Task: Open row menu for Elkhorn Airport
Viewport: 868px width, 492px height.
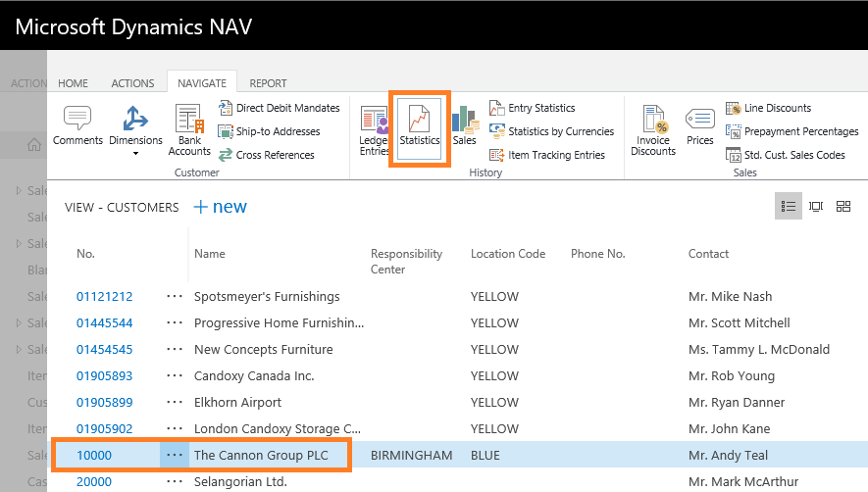Action: (175, 403)
